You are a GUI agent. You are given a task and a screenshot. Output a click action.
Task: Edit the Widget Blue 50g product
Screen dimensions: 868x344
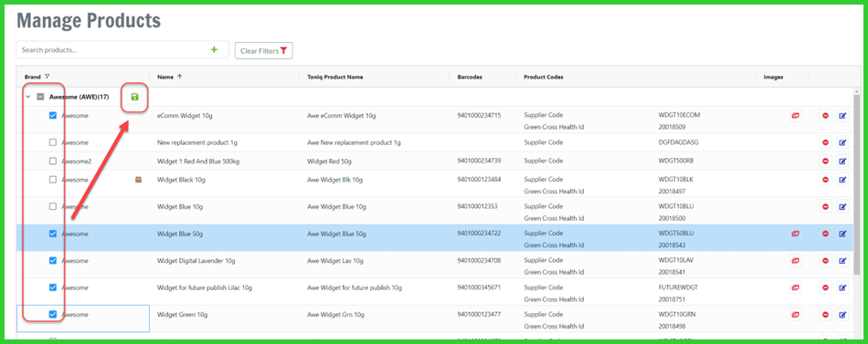[842, 234]
